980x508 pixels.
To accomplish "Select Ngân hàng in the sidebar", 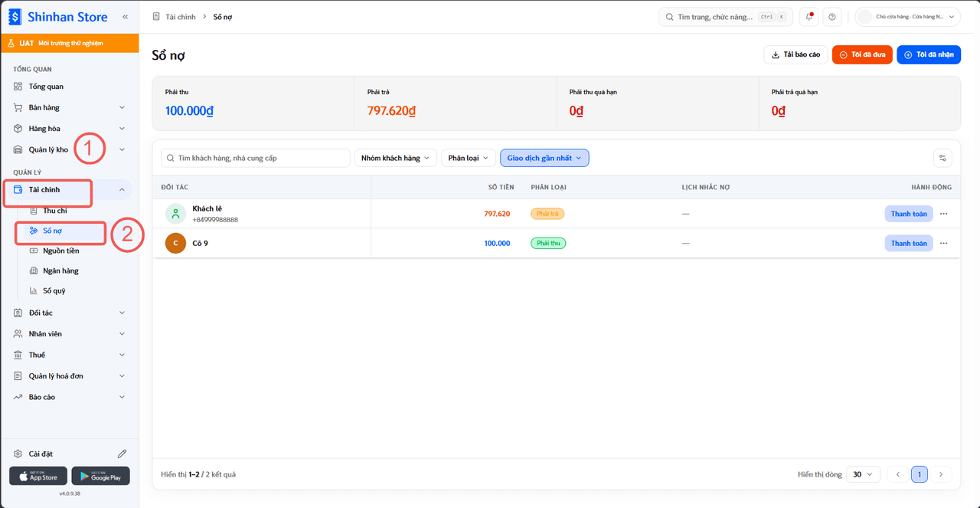I will (x=60, y=270).
